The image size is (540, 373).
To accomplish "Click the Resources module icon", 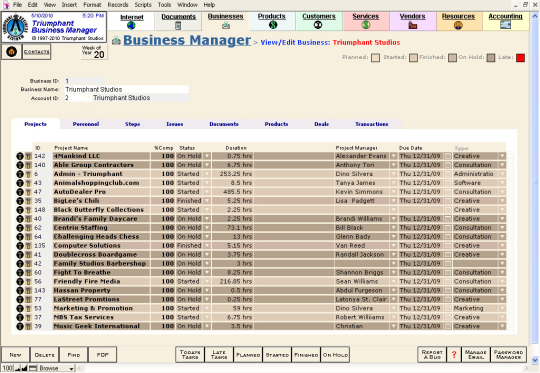I will tap(458, 25).
